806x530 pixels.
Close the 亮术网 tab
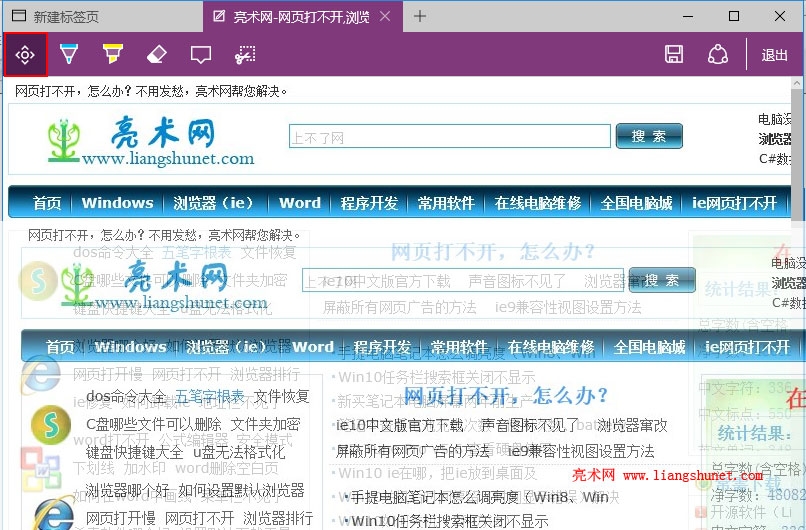384,16
